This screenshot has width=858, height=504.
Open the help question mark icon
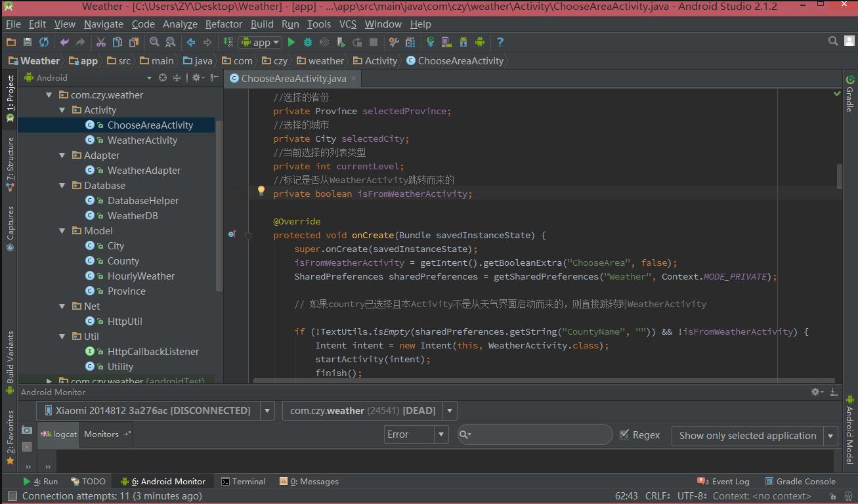pyautogui.click(x=500, y=42)
